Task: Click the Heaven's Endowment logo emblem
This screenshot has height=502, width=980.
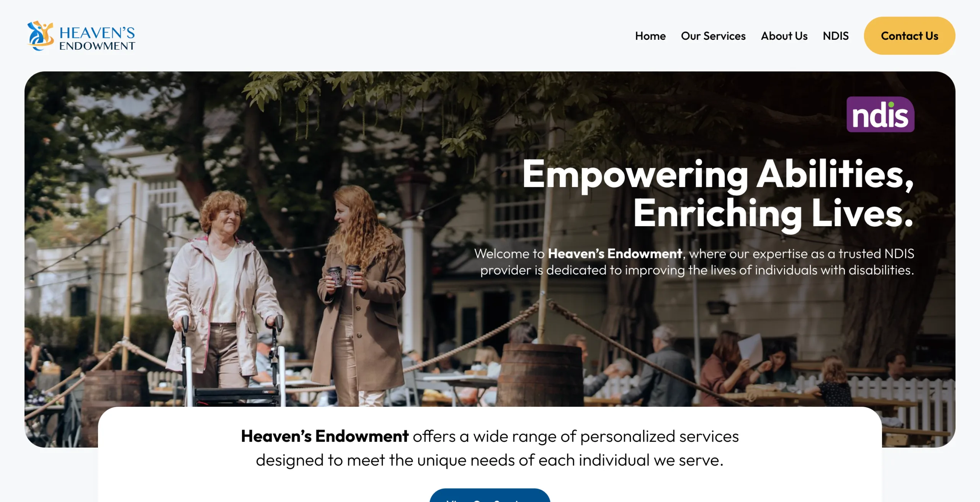Action: (x=41, y=36)
